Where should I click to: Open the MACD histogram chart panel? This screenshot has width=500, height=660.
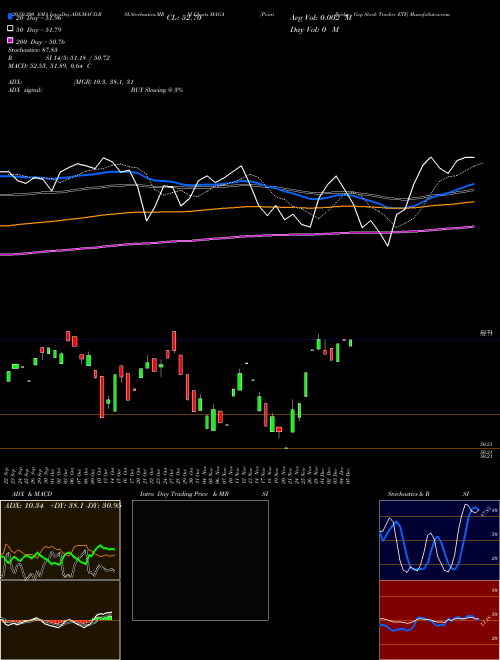pos(60,620)
